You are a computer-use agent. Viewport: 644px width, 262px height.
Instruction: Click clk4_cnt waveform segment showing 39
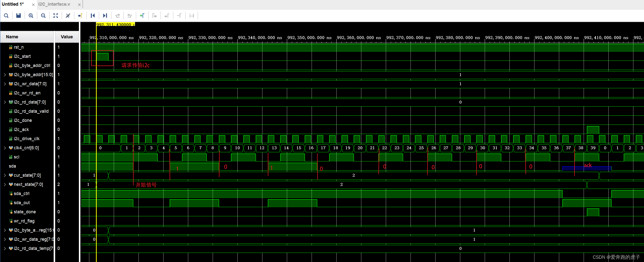click(x=593, y=148)
